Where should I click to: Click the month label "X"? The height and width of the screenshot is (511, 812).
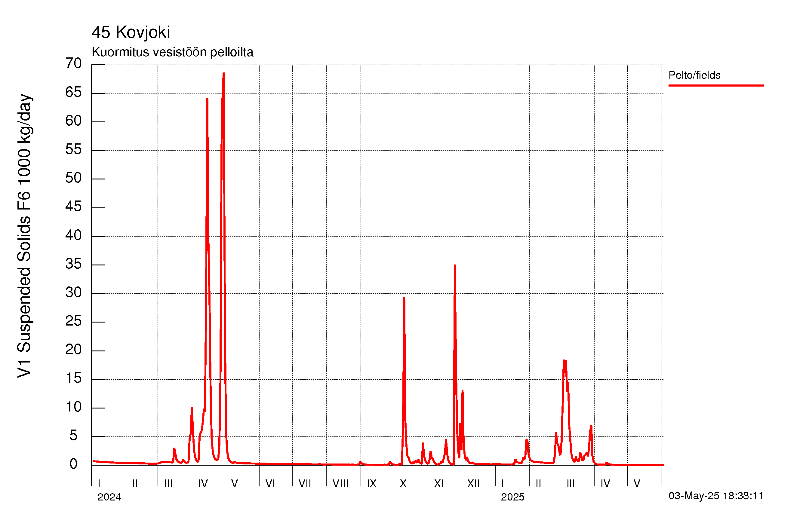pyautogui.click(x=403, y=483)
